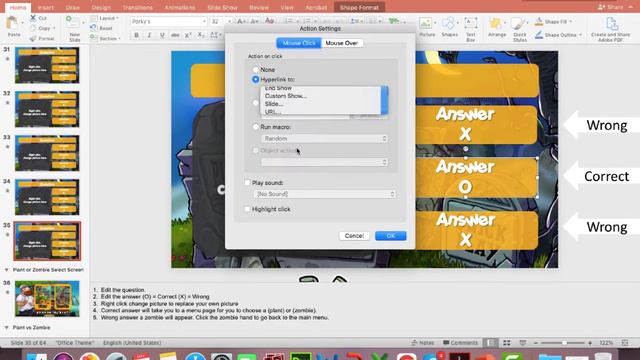This screenshot has width=640, height=360.
Task: Expand the Shape Fill dropdown arrow
Action: (x=571, y=21)
